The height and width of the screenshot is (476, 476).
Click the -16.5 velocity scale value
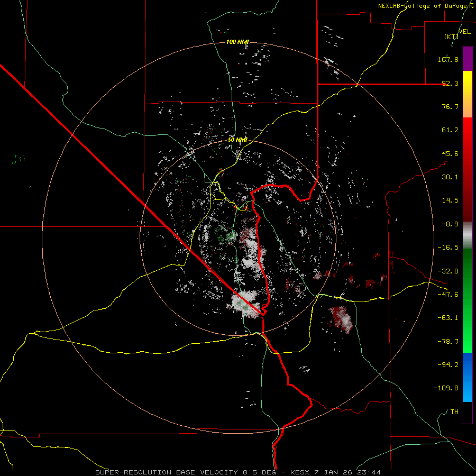click(x=448, y=248)
